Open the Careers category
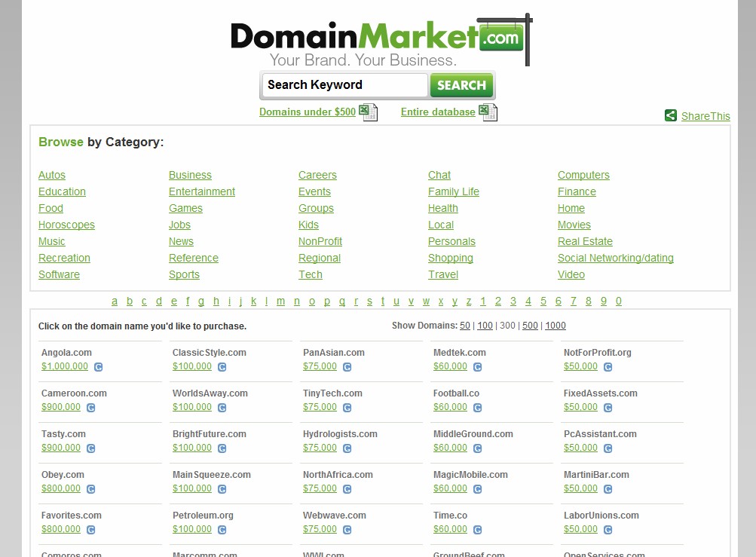This screenshot has width=756, height=557. pyautogui.click(x=317, y=175)
